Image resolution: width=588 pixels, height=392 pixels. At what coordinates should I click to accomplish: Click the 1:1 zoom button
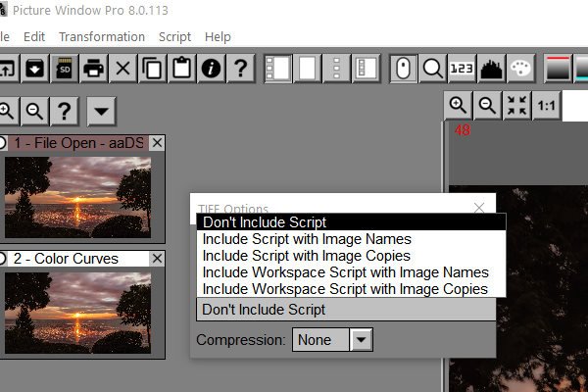(547, 106)
